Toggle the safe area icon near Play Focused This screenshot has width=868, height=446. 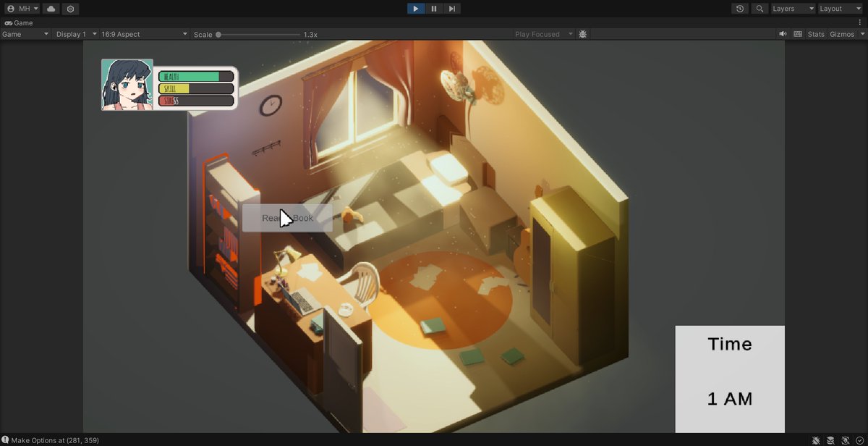point(582,33)
